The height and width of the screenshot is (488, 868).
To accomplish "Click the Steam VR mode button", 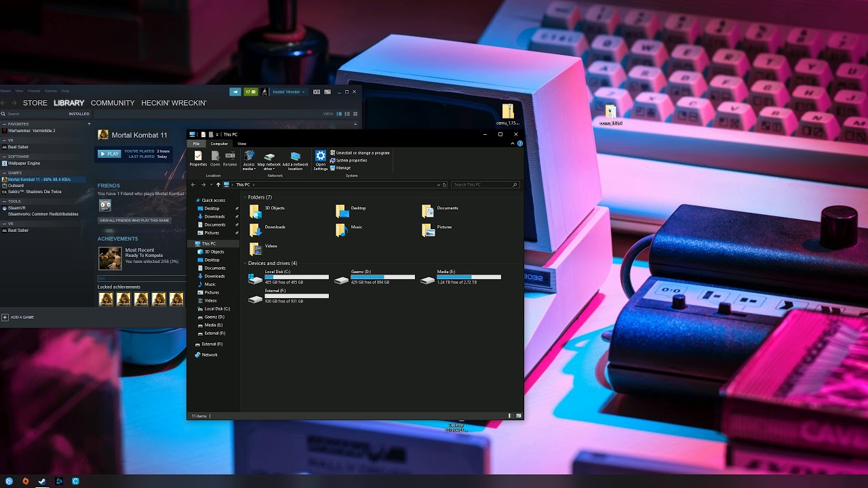I will point(317,91).
